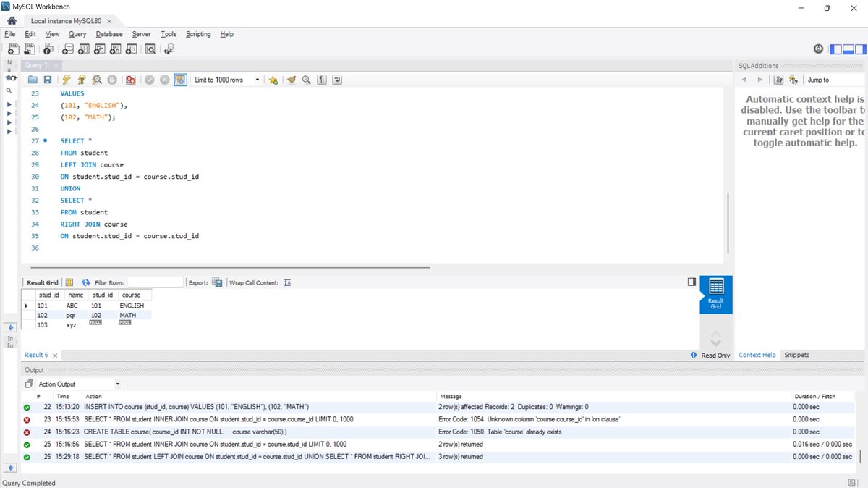Open the Server menu
This screenshot has width=868, height=488.
(x=142, y=34)
